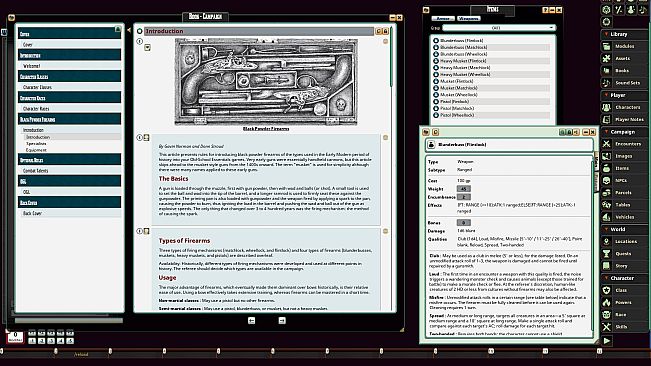Open the Parcels sidebar button
This screenshot has height=366, width=651.
click(624, 193)
